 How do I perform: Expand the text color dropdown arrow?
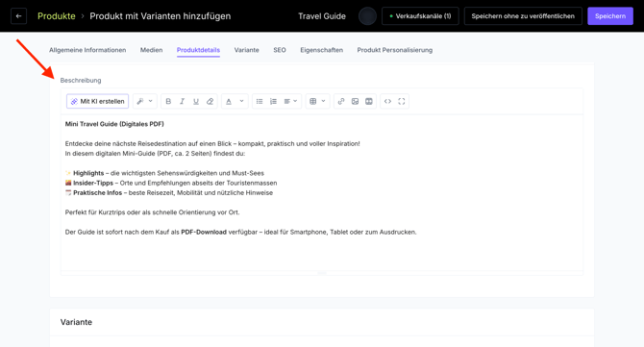[x=241, y=101]
